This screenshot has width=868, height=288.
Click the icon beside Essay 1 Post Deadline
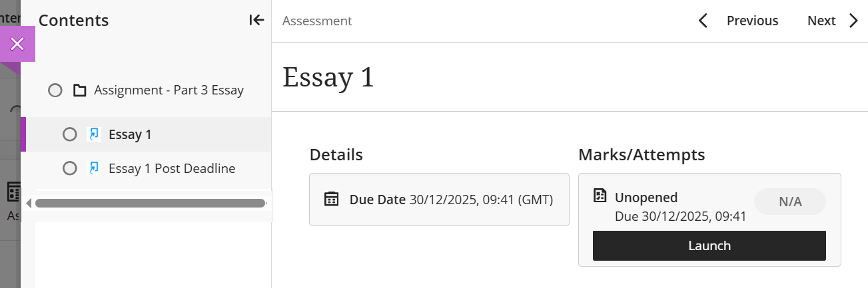[93, 168]
